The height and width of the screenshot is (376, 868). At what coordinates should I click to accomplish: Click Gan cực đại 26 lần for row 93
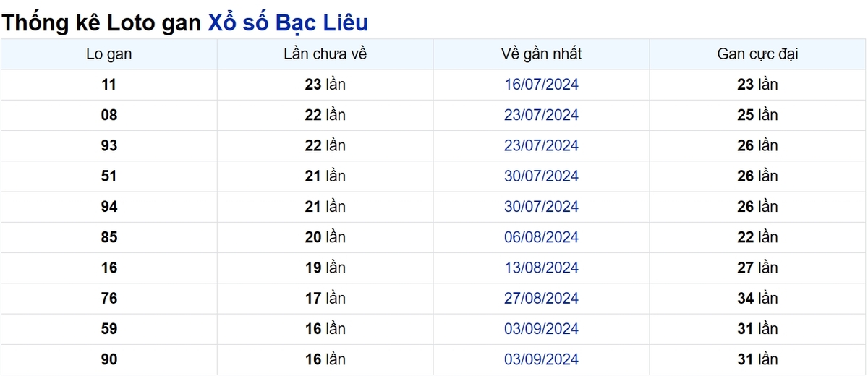click(757, 145)
